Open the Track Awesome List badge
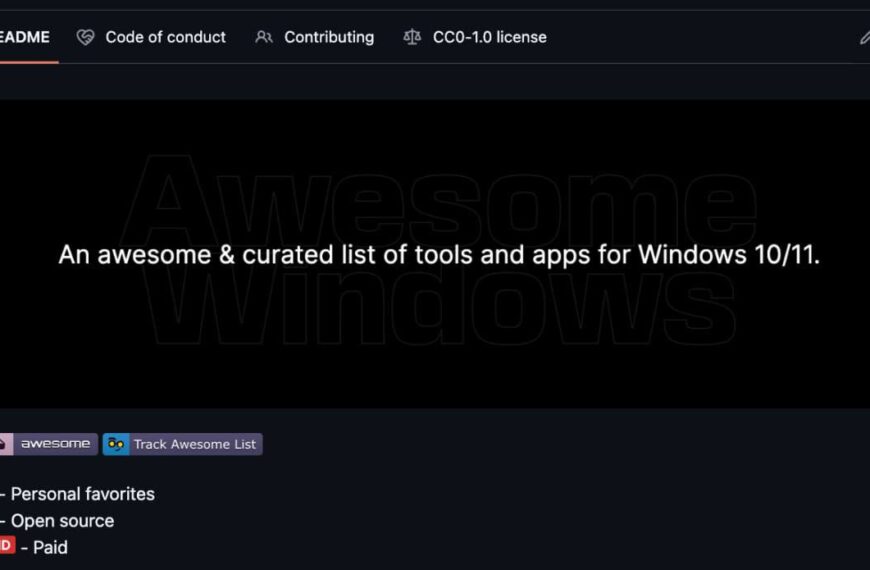The image size is (870, 570). click(183, 444)
